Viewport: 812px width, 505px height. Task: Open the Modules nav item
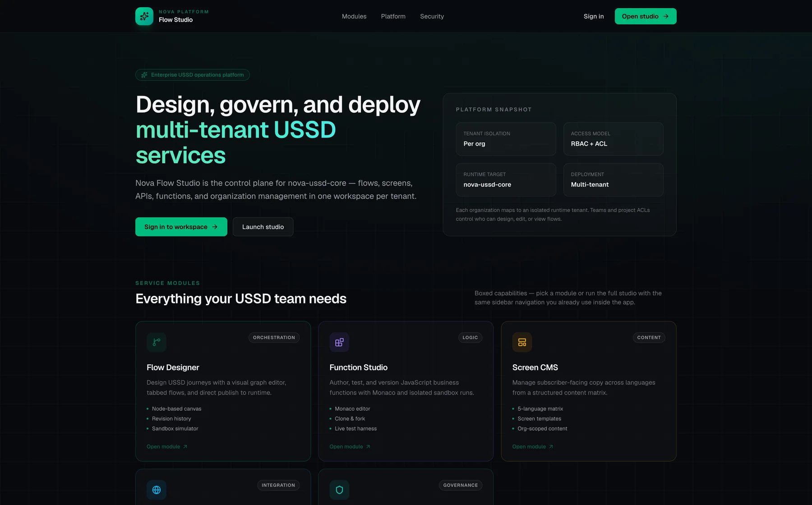click(x=354, y=16)
